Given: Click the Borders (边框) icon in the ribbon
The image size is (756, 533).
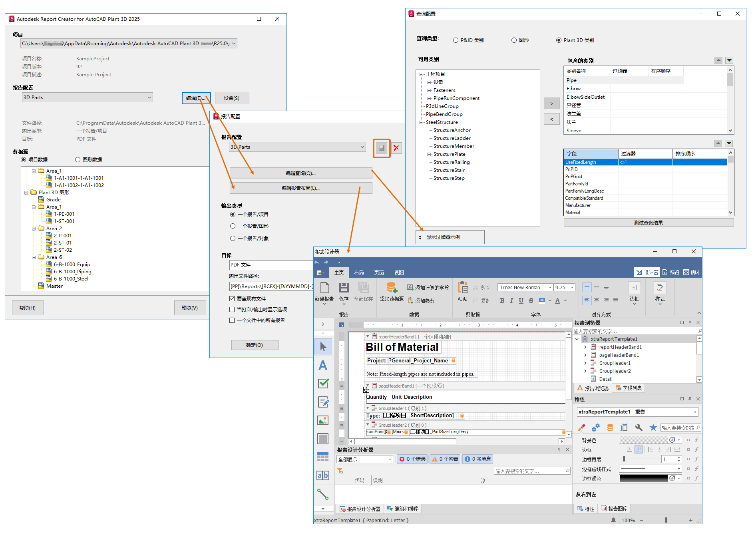Looking at the screenshot, I should (634, 288).
